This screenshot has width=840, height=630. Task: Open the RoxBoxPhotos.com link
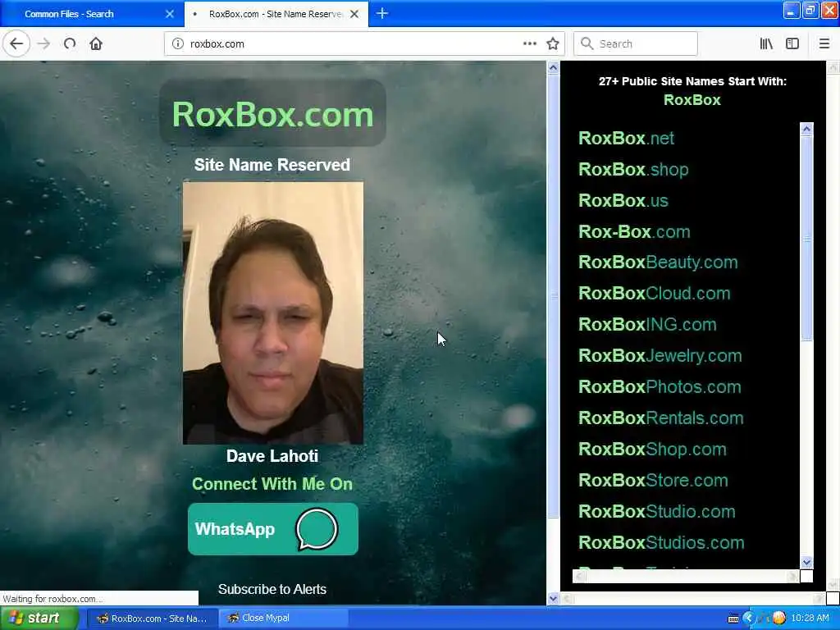click(660, 386)
